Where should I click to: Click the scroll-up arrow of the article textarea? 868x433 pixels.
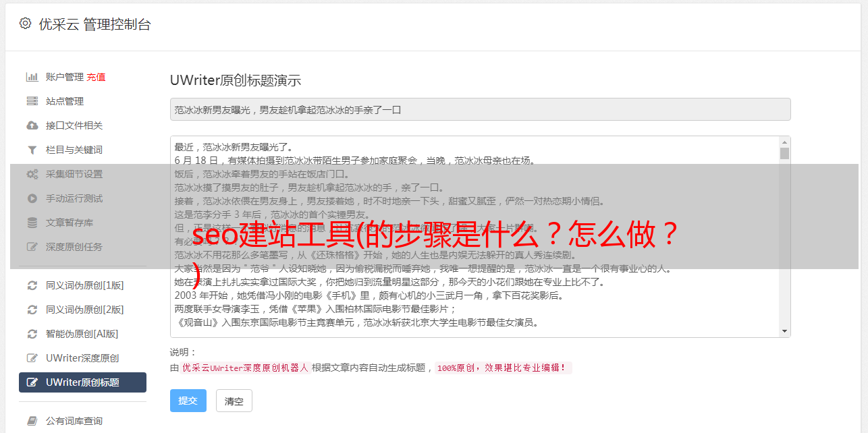pos(784,142)
